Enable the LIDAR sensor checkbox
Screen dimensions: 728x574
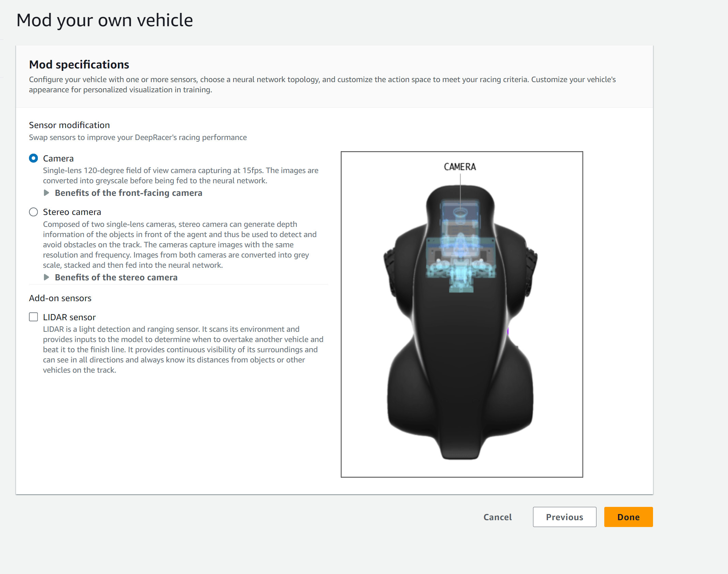click(x=33, y=317)
